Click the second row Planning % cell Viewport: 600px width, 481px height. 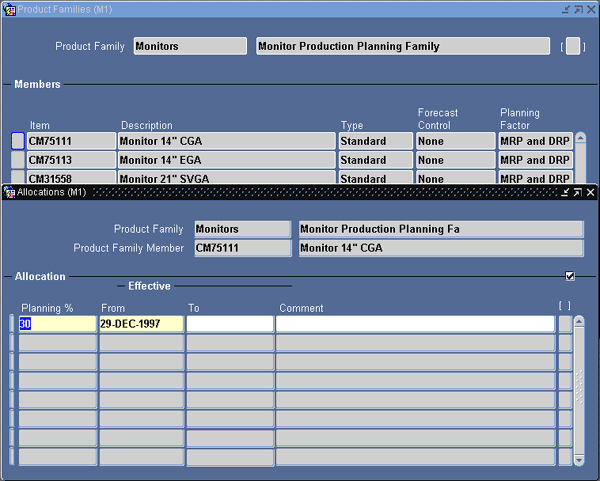tap(57, 343)
